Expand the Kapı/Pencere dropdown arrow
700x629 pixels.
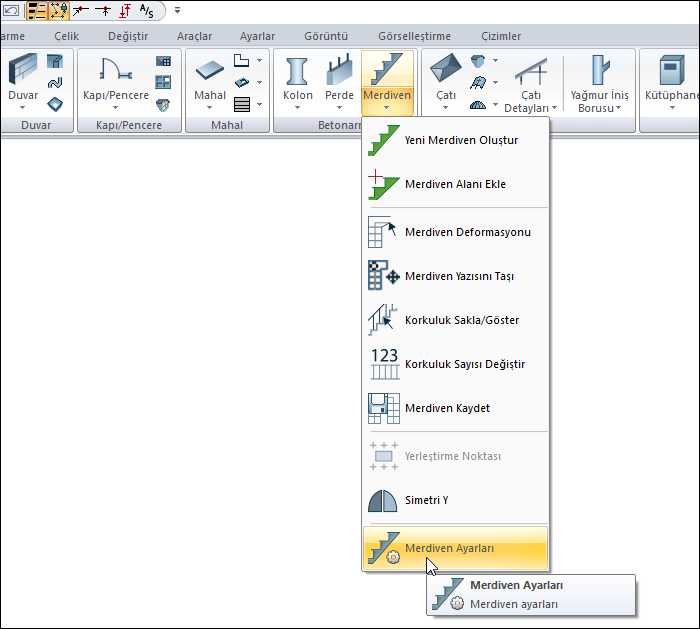[116, 108]
